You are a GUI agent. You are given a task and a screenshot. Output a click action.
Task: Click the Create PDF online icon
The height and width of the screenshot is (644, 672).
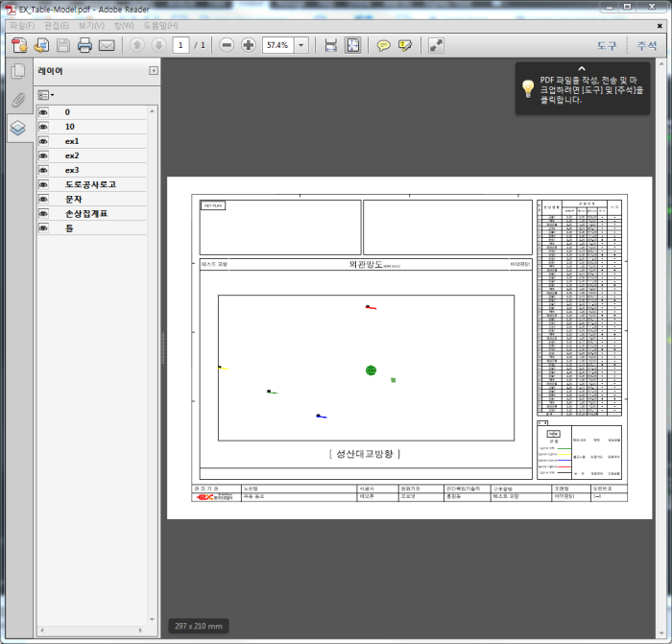click(x=19, y=45)
